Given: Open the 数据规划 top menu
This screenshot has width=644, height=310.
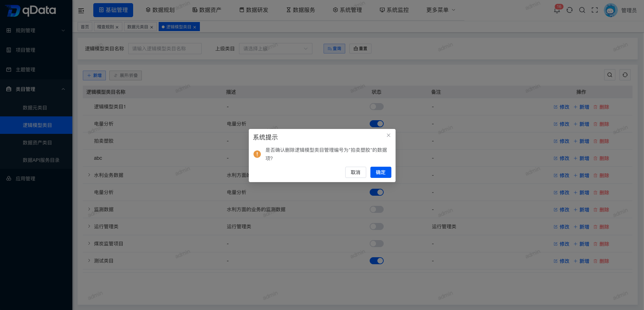Looking at the screenshot, I should coord(160,10).
